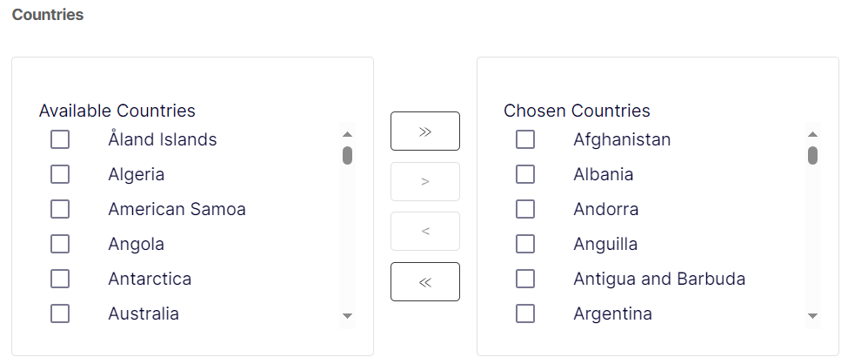
Task: Click the Albania country label
Action: (x=603, y=174)
